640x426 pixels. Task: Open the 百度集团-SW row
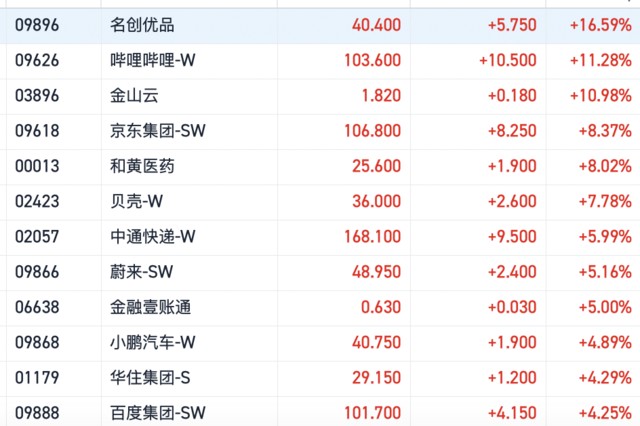158,412
